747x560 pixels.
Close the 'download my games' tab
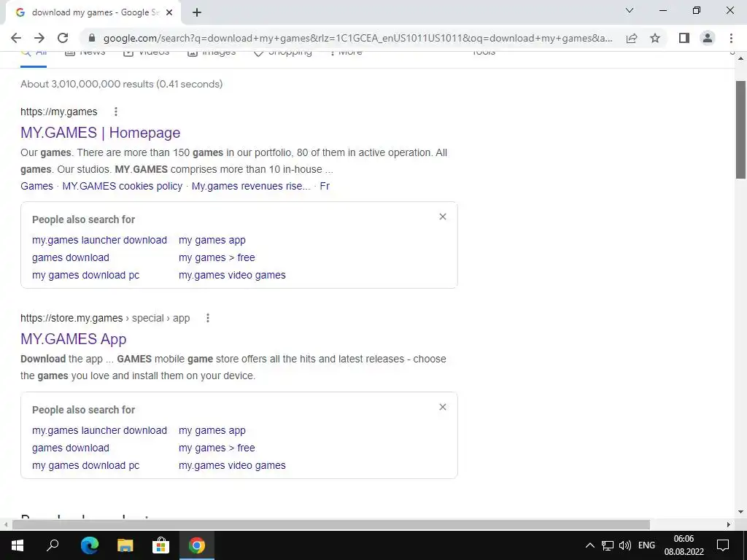click(169, 12)
